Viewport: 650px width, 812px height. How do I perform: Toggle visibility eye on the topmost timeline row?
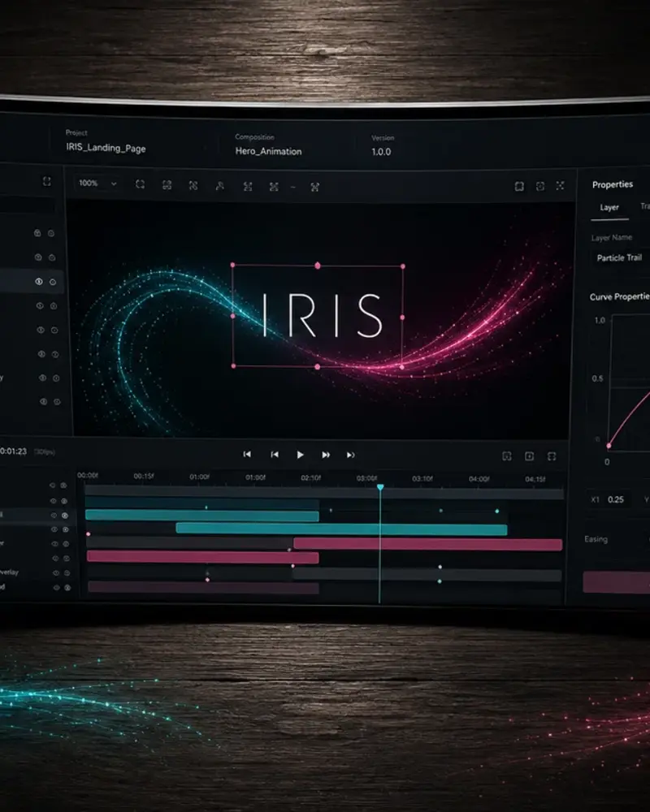(52, 486)
